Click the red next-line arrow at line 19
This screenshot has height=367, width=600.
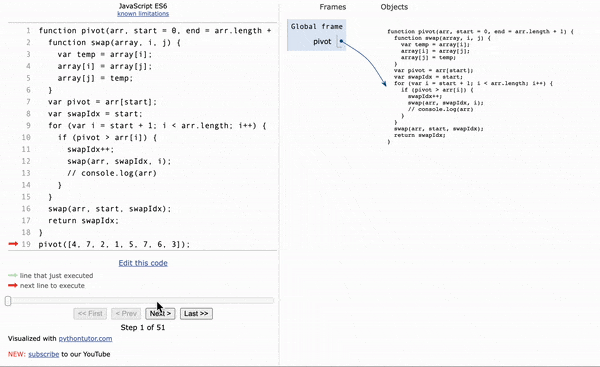pyautogui.click(x=13, y=244)
